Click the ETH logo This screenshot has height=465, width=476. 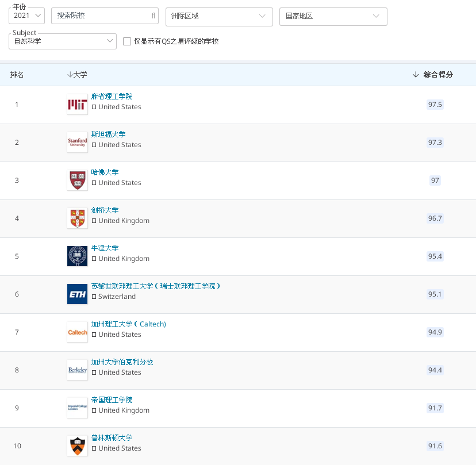coord(78,294)
